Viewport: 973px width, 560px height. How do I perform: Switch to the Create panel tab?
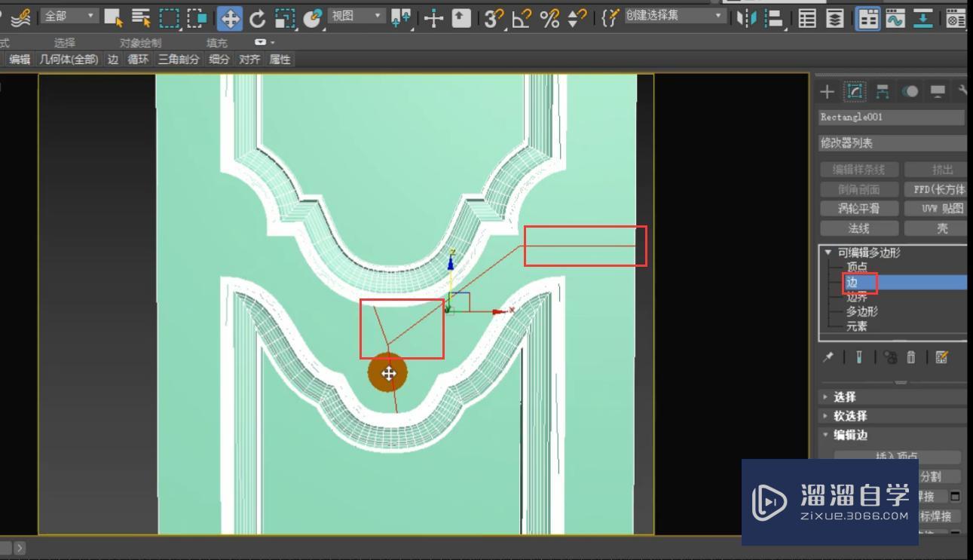point(828,92)
